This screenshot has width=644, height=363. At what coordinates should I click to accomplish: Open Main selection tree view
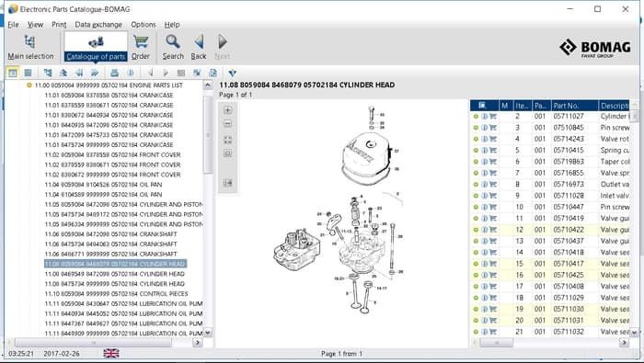(x=30, y=48)
